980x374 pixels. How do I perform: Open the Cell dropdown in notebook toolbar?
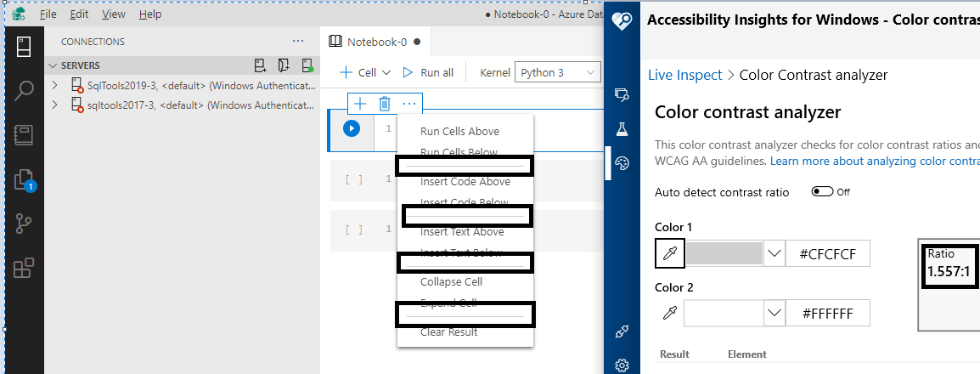pyautogui.click(x=365, y=72)
